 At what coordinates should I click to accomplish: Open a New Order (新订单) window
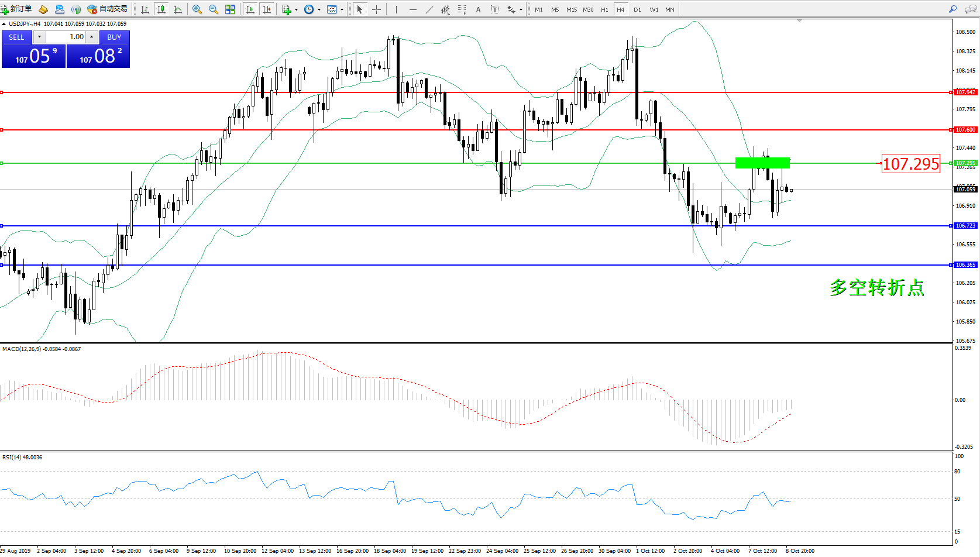(x=16, y=9)
